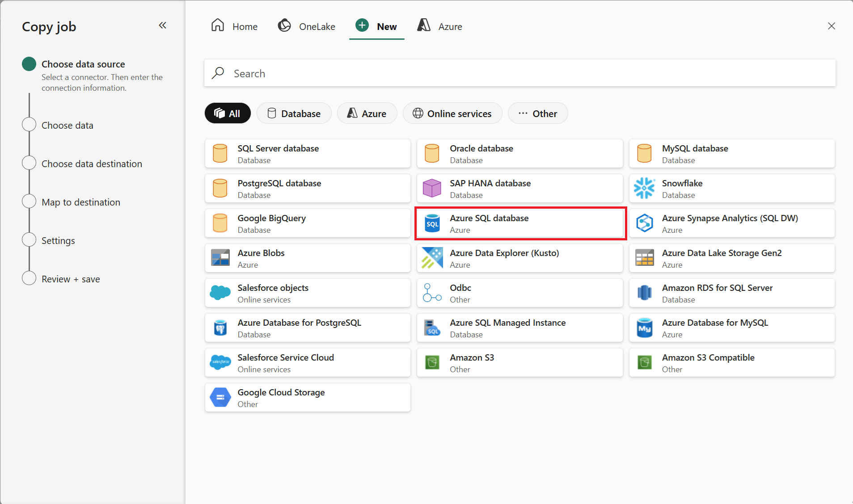Filter connectors by Other category

pyautogui.click(x=538, y=113)
